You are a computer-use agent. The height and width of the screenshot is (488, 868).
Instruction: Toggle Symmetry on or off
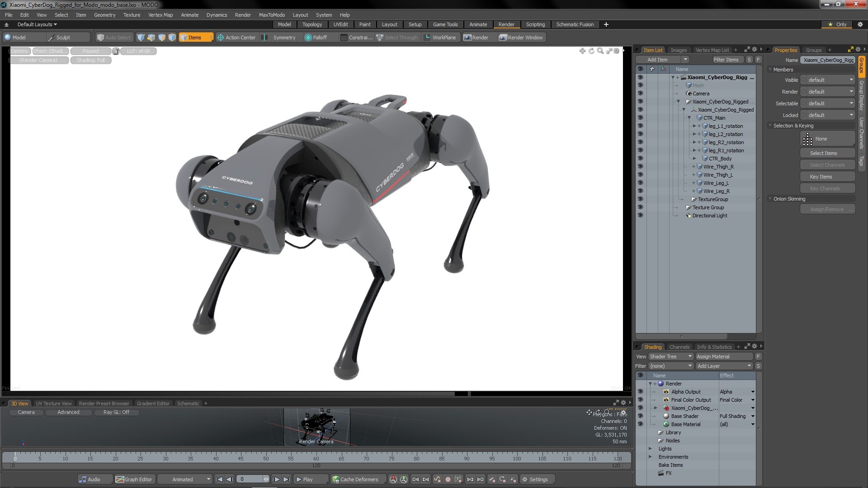[279, 38]
